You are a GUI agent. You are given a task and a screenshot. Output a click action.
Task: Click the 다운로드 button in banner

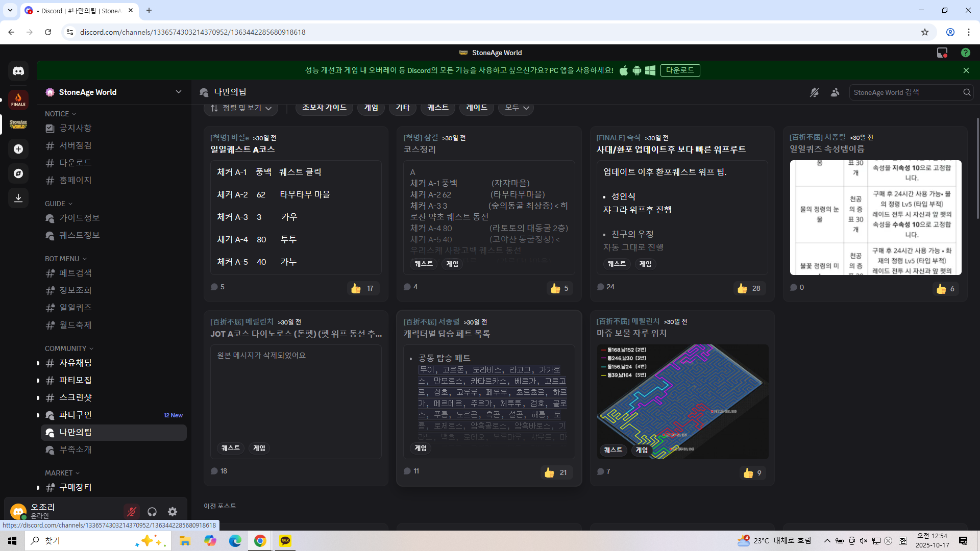pyautogui.click(x=680, y=70)
